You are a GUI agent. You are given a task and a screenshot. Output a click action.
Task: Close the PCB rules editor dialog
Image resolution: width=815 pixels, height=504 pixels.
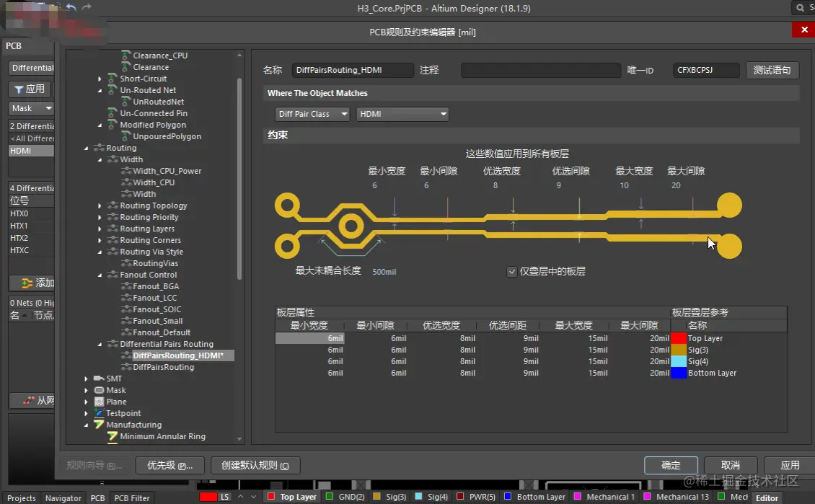(x=803, y=30)
